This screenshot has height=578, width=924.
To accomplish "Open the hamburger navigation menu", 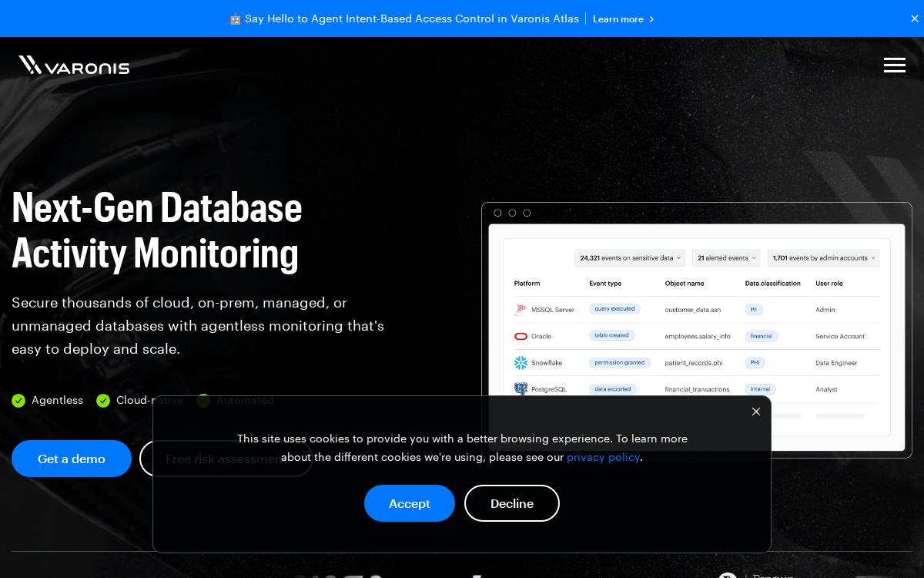I will [894, 66].
